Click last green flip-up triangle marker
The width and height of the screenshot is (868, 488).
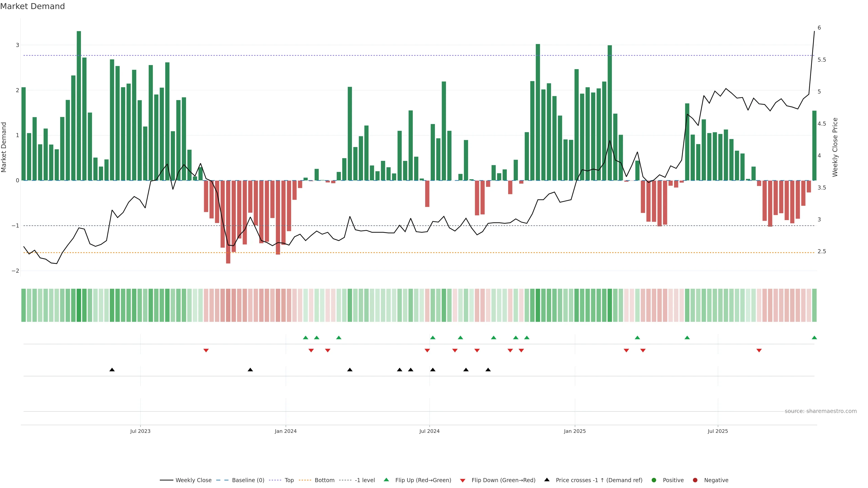tap(814, 338)
